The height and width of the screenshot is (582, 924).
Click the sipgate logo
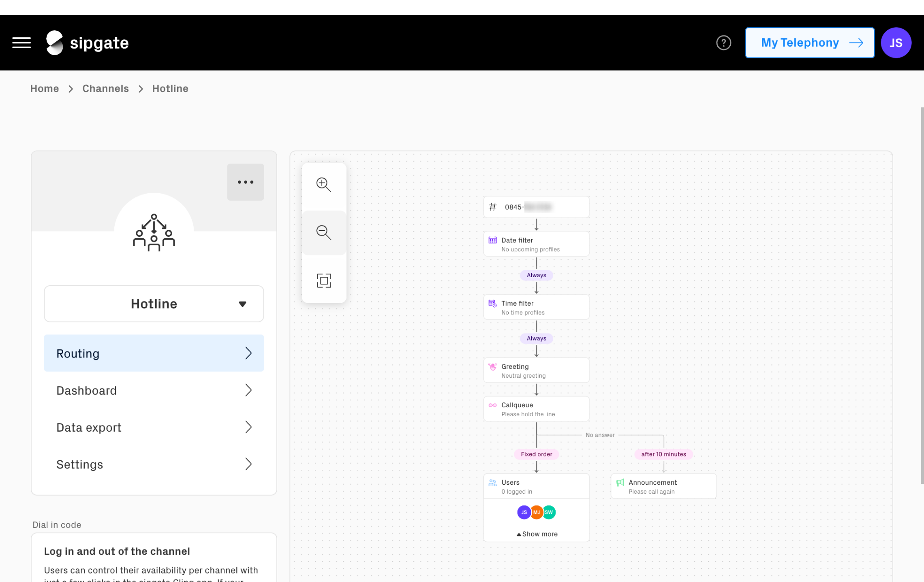[87, 43]
